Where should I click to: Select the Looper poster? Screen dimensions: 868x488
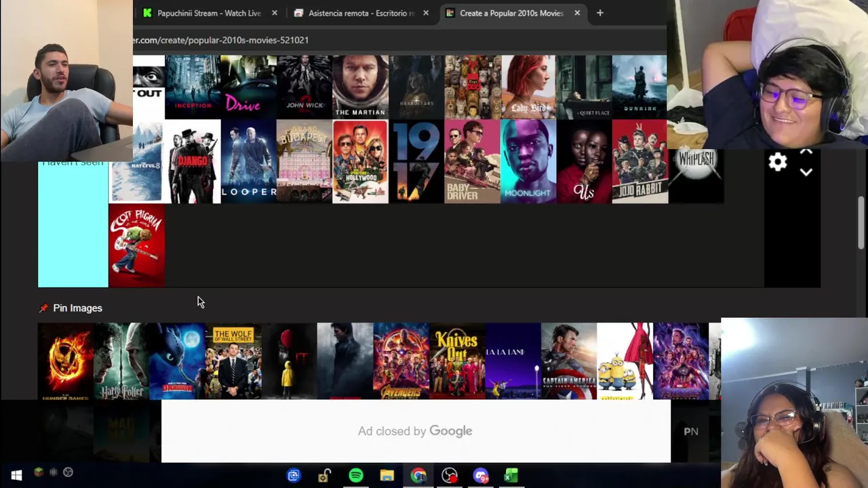click(x=248, y=162)
